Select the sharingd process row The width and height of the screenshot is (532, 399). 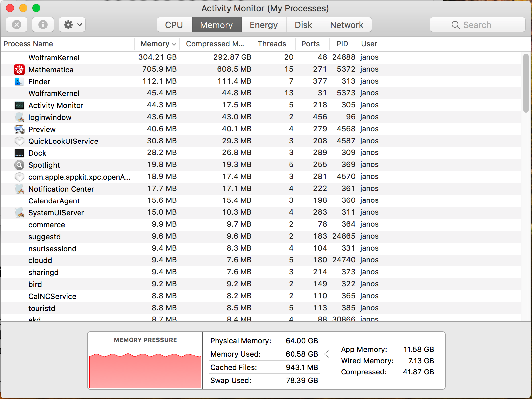point(261,272)
